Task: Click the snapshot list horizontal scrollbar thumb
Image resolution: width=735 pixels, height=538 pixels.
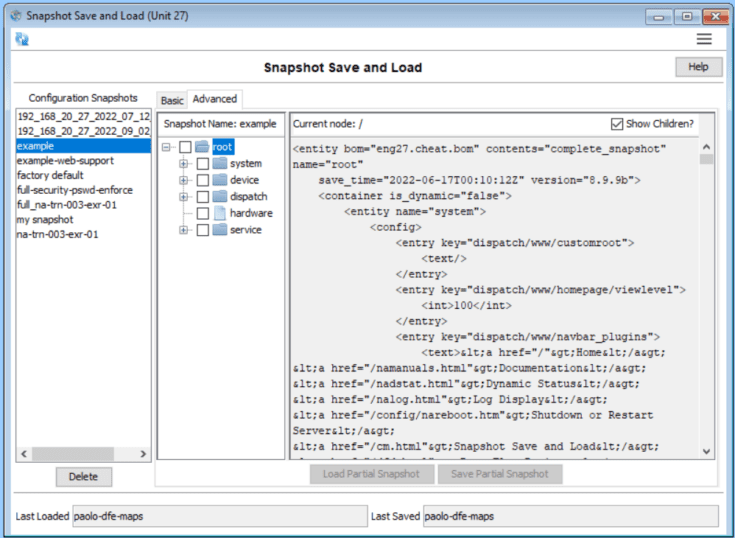Action: [x=73, y=454]
